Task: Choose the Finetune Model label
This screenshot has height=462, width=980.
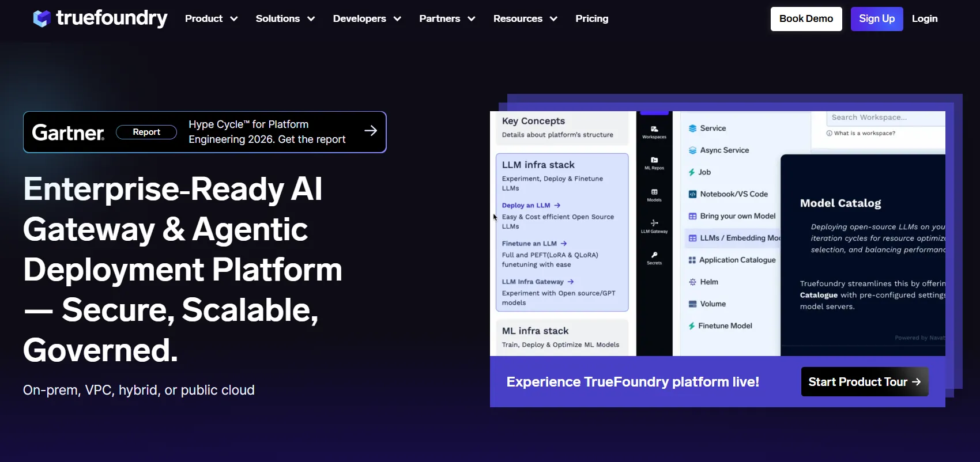Action: coord(725,326)
